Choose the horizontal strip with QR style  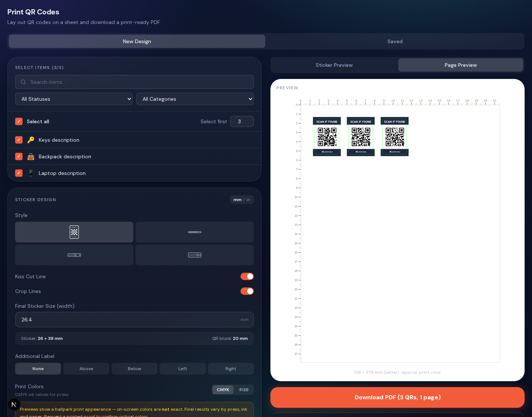click(74, 255)
